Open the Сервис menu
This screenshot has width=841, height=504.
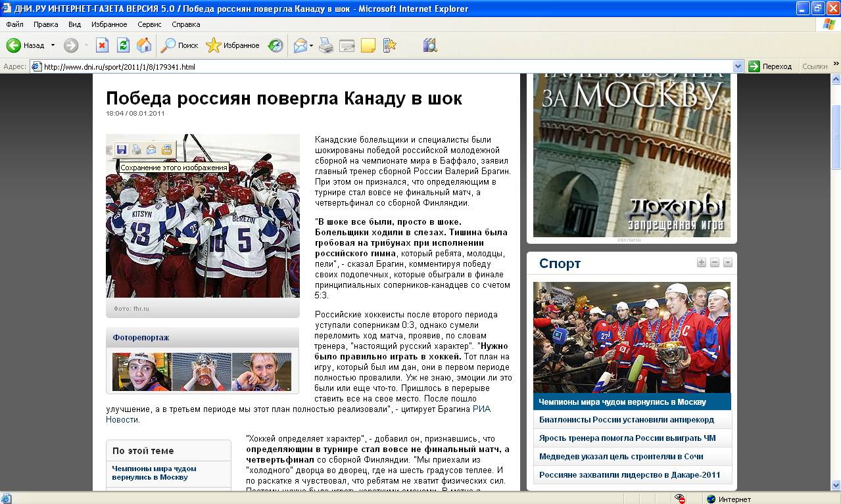149,24
